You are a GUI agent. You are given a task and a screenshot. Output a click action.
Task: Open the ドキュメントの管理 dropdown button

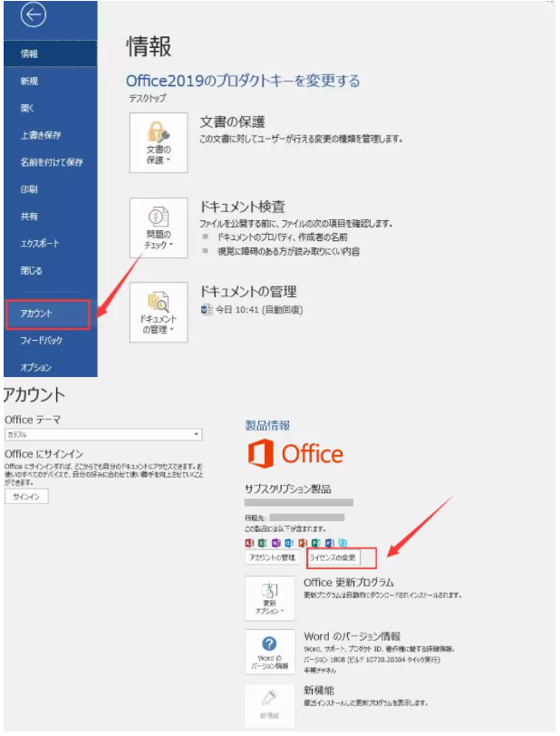coord(159,312)
